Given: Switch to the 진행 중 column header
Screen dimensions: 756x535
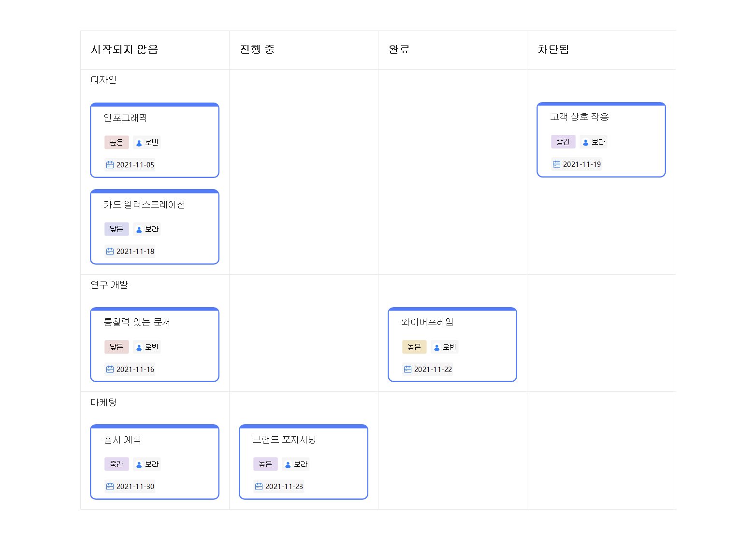Looking at the screenshot, I should click(x=256, y=49).
